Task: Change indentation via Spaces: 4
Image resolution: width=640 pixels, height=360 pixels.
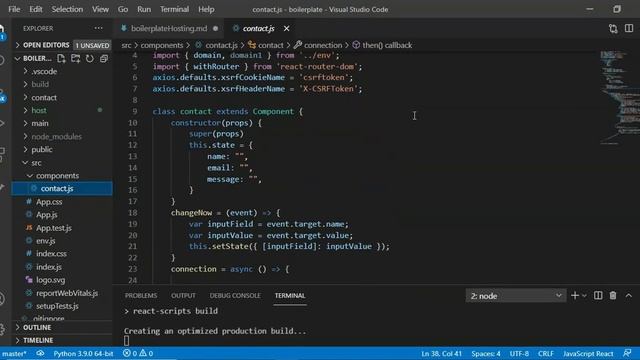Action: point(486,353)
